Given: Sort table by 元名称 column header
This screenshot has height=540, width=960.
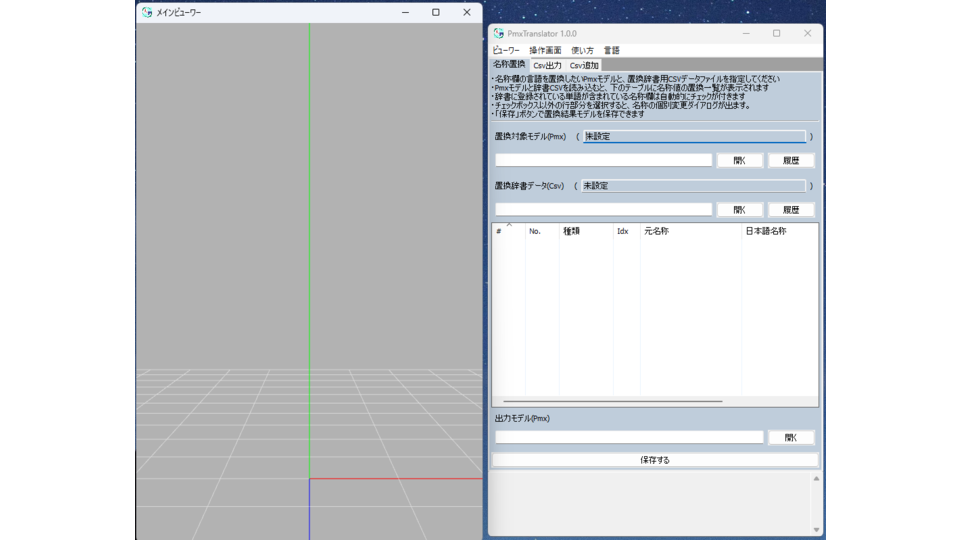Looking at the screenshot, I should pyautogui.click(x=691, y=231).
